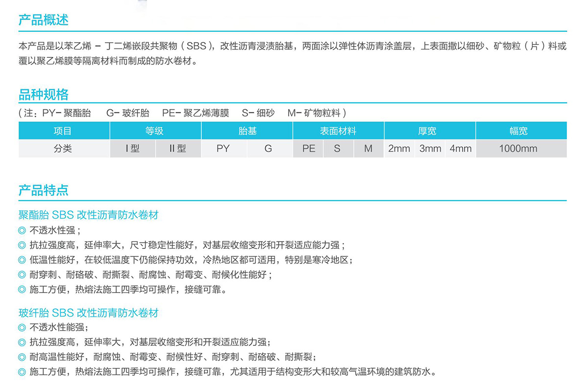Viewport: 588px width, 389px height.
Task: Click the bullet icon beside 不透水性强
Action: [x=22, y=230]
